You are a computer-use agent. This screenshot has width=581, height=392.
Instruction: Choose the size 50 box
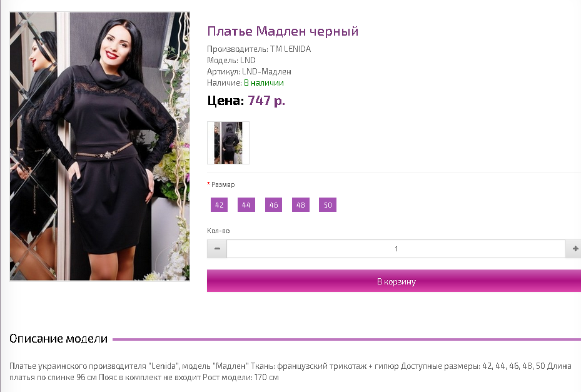click(328, 205)
